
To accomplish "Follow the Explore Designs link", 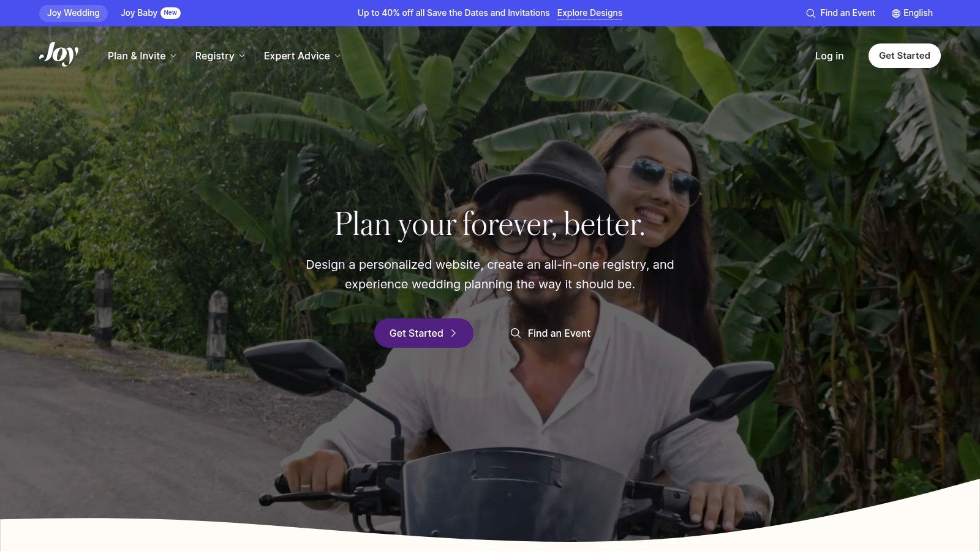I will 589,13.
